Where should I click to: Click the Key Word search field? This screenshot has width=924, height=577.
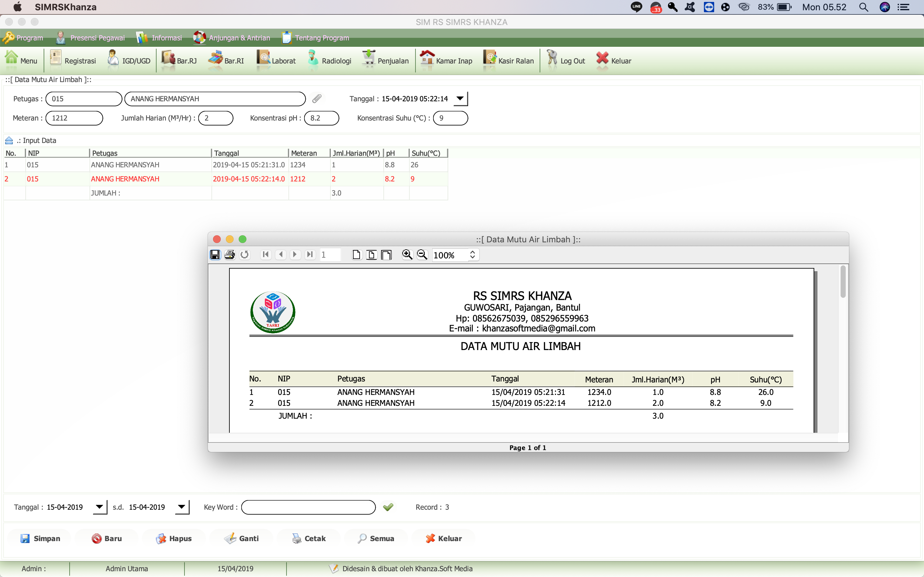308,507
